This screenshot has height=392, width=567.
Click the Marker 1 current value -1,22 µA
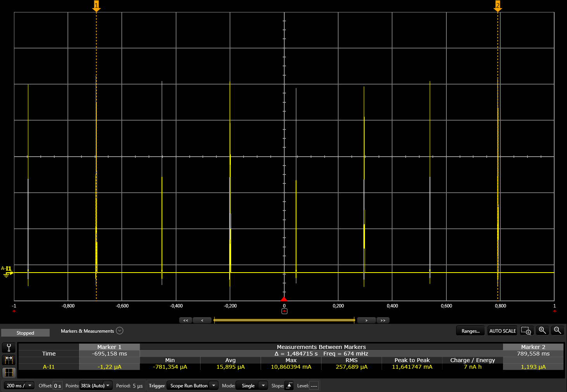[x=109, y=367]
